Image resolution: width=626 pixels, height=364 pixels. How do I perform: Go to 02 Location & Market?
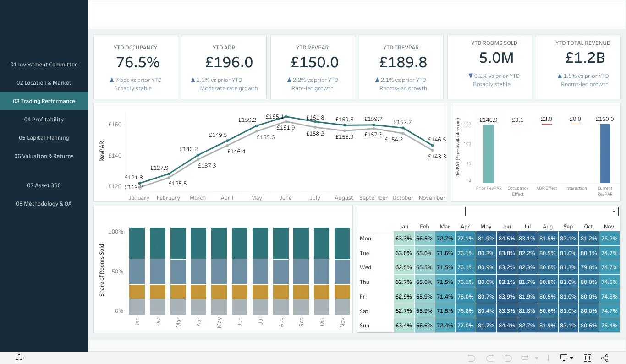tap(44, 83)
